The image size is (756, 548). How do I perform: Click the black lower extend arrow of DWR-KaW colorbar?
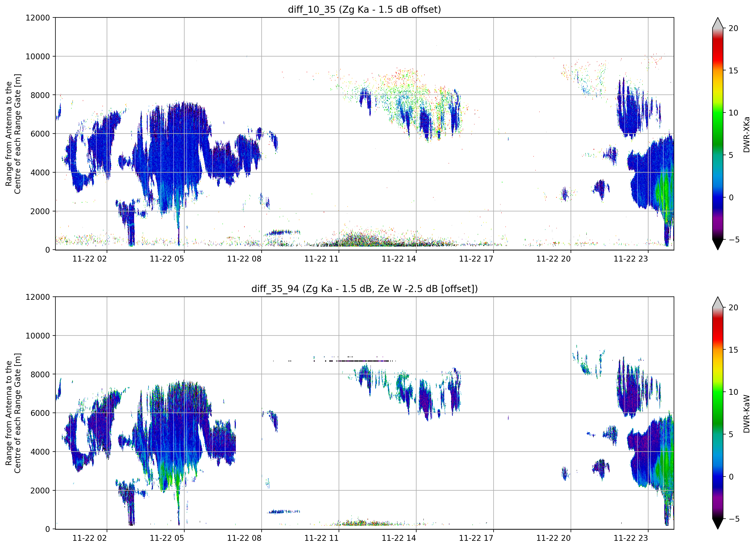718,524
